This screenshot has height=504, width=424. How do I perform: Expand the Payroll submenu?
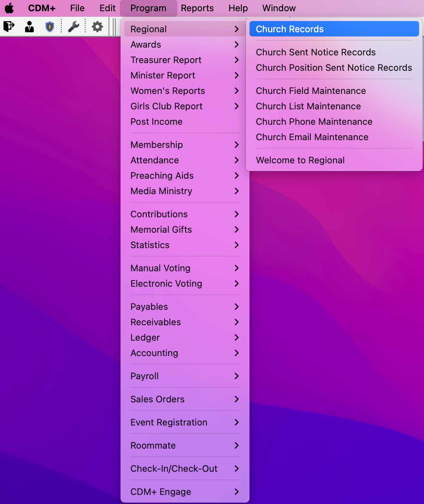(144, 376)
